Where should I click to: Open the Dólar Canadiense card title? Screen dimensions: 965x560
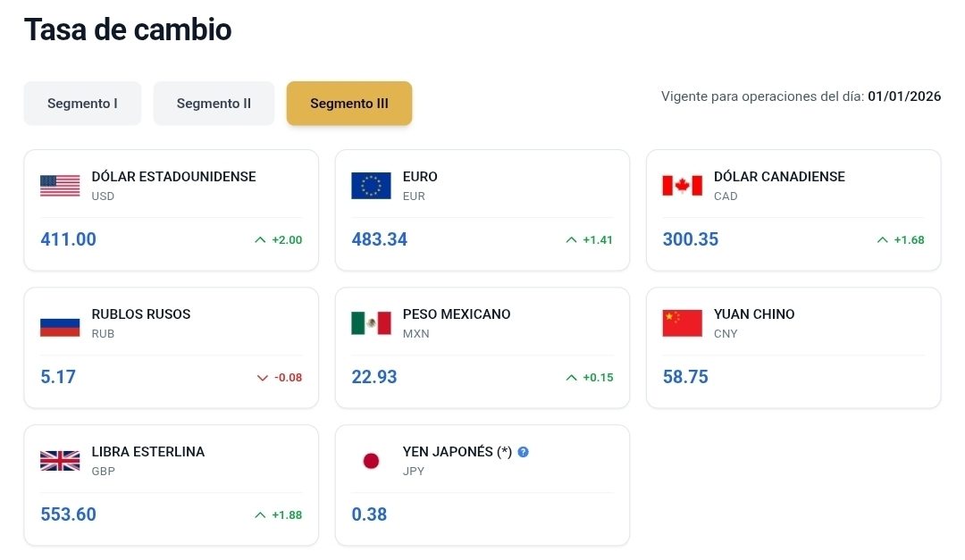click(779, 177)
